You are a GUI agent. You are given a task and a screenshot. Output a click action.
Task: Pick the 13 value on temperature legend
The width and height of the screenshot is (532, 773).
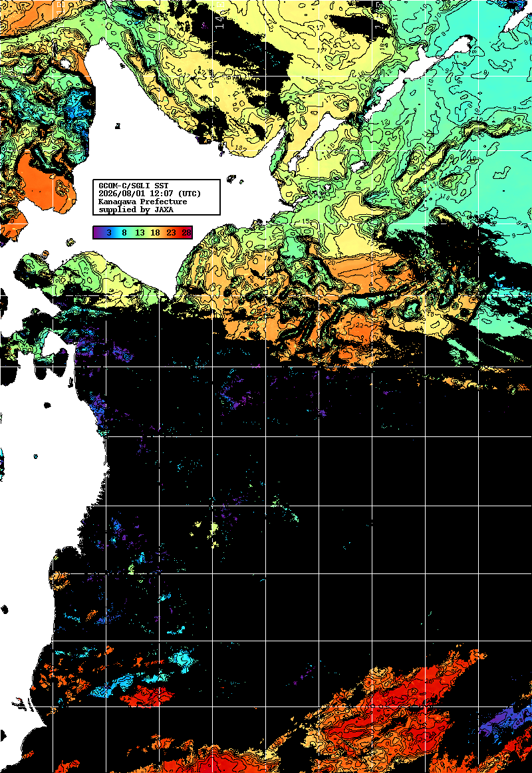[140, 233]
